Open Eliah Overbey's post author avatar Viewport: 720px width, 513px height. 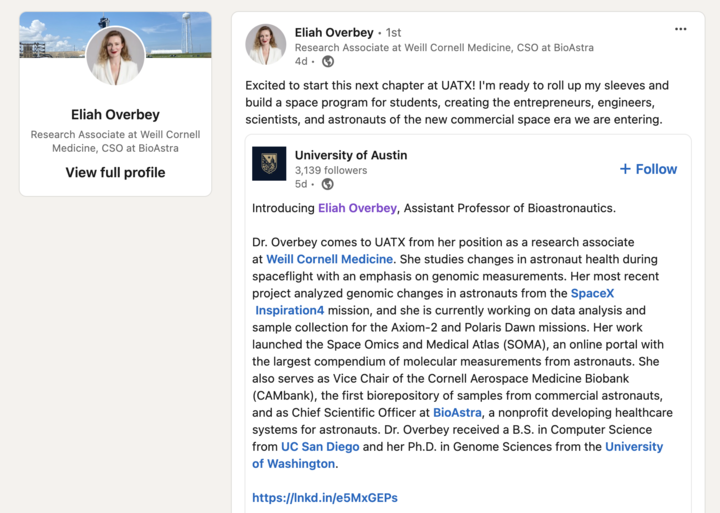(x=266, y=44)
